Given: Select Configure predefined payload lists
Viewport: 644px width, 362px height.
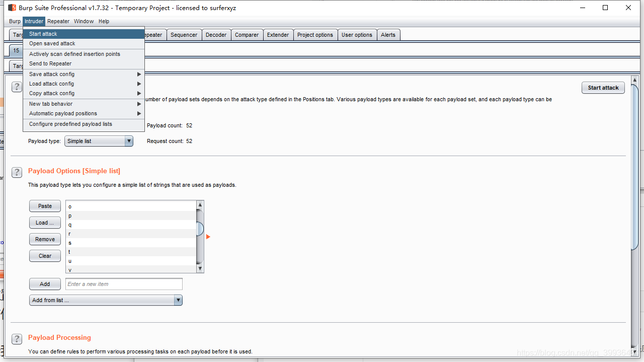Looking at the screenshot, I should [84, 124].
